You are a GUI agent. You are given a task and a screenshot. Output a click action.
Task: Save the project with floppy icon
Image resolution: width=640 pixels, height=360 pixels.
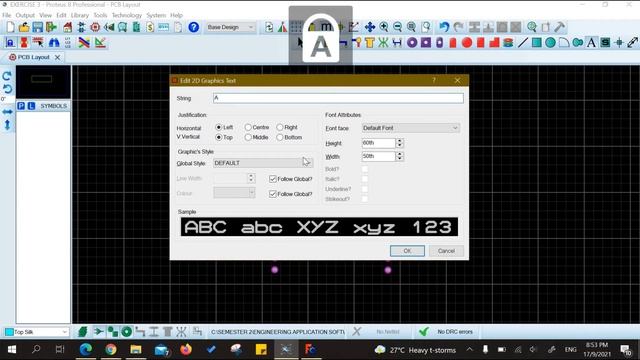coord(38,27)
